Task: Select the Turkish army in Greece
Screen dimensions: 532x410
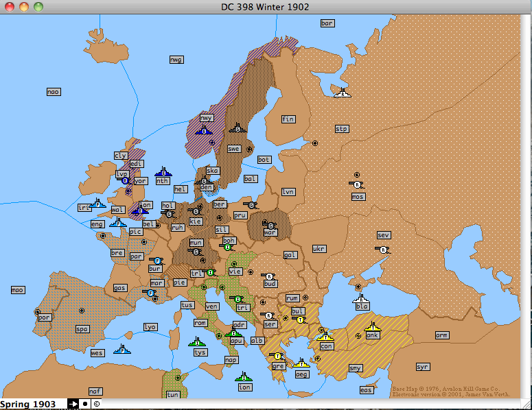Action: [277, 356]
